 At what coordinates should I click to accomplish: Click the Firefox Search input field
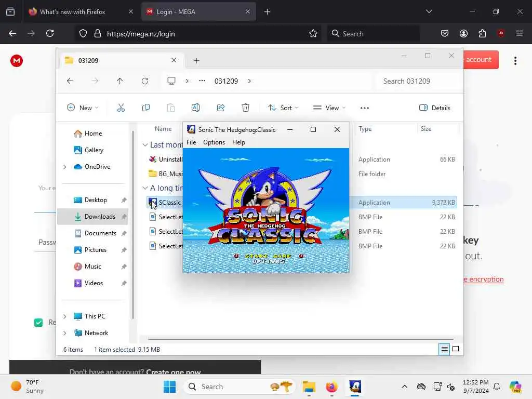(373, 34)
